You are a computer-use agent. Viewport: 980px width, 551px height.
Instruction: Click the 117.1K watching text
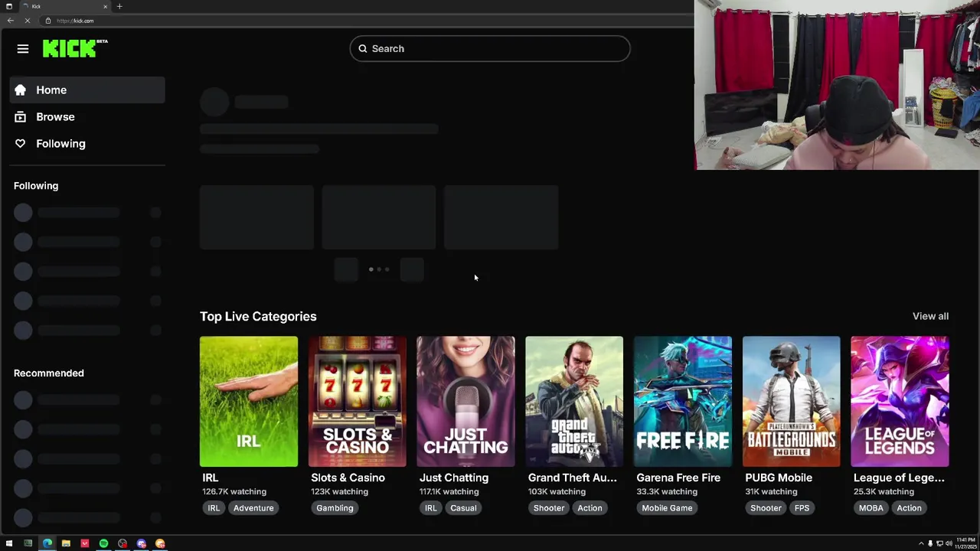click(x=449, y=491)
